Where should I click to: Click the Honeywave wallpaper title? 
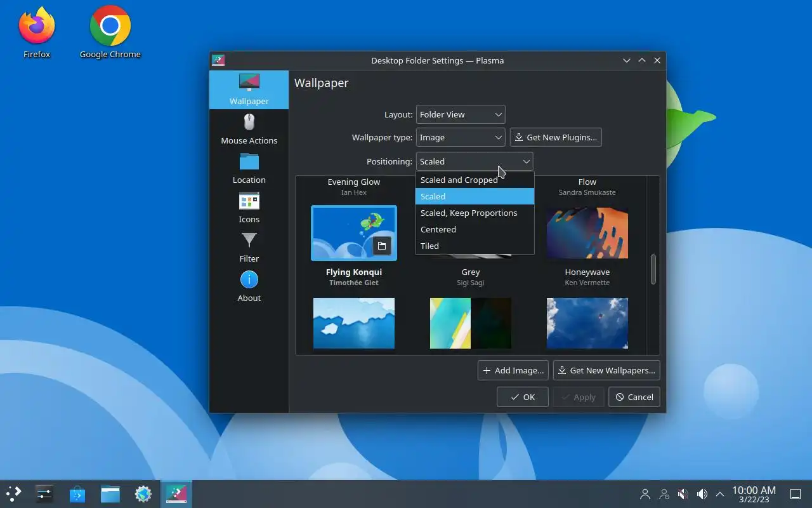pyautogui.click(x=587, y=272)
